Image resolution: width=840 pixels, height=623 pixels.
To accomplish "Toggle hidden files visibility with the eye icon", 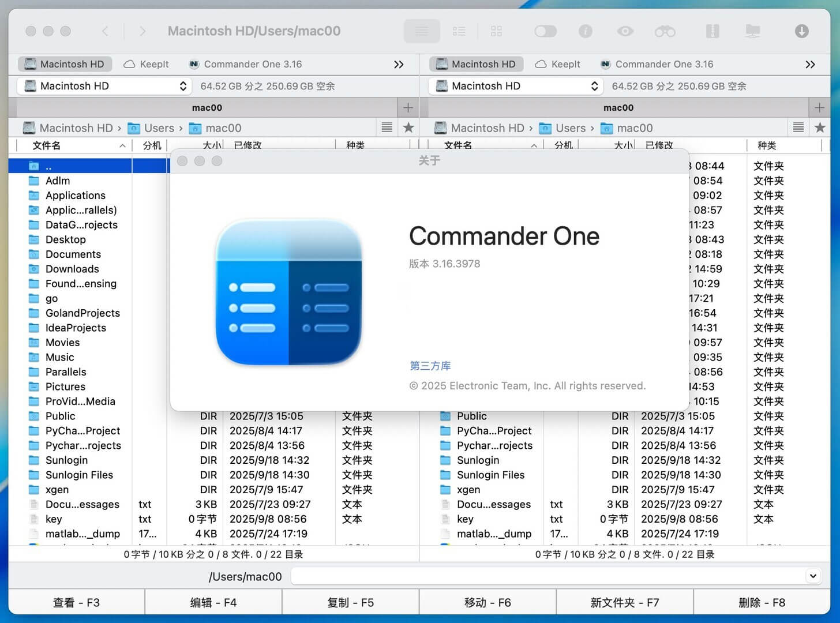I will (625, 31).
